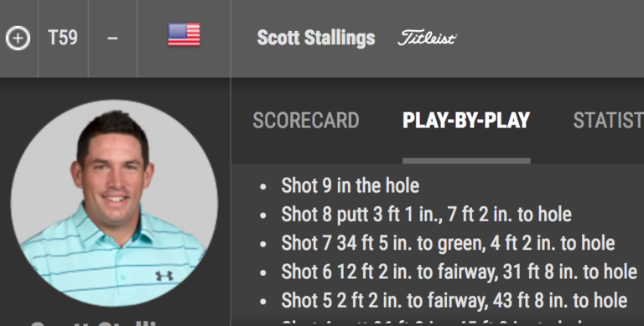Viewport: 644px width, 326px height.
Task: Click the Shot 6 to fairway entry
Action: (x=460, y=272)
